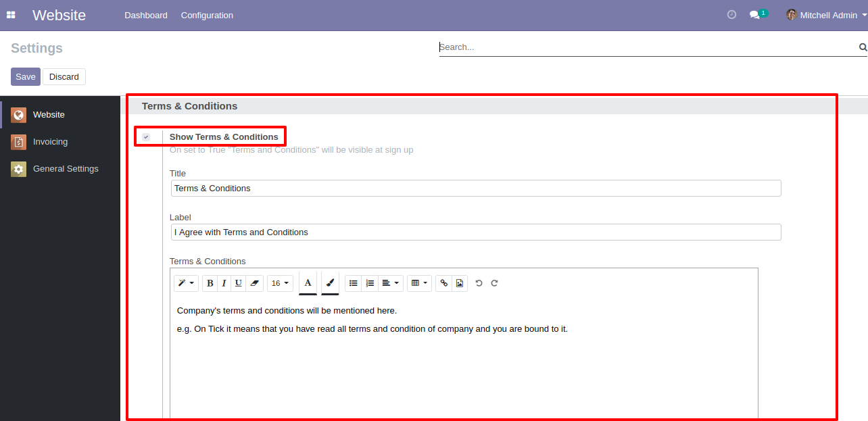Click the eraser remove-format icon
The width and height of the screenshot is (868, 421).
[x=254, y=283]
